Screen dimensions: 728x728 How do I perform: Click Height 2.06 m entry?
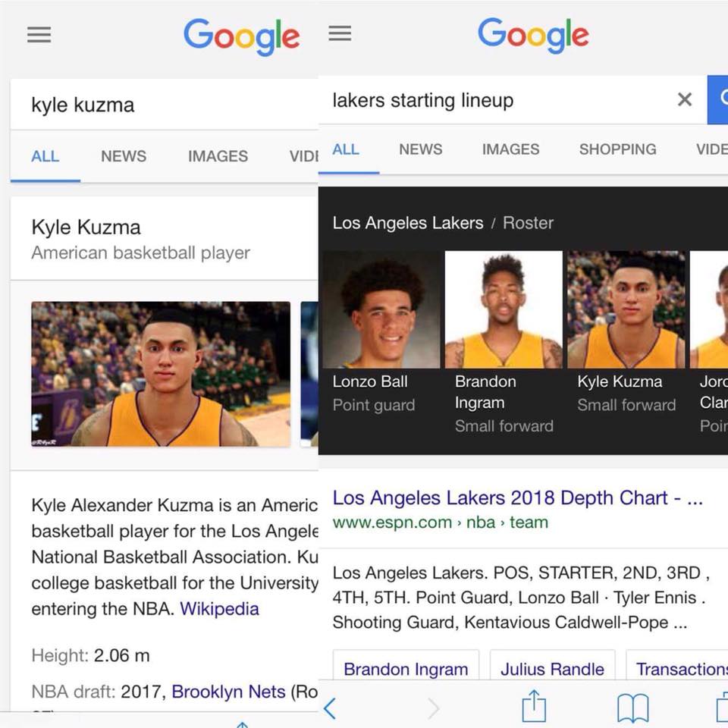[x=90, y=655]
